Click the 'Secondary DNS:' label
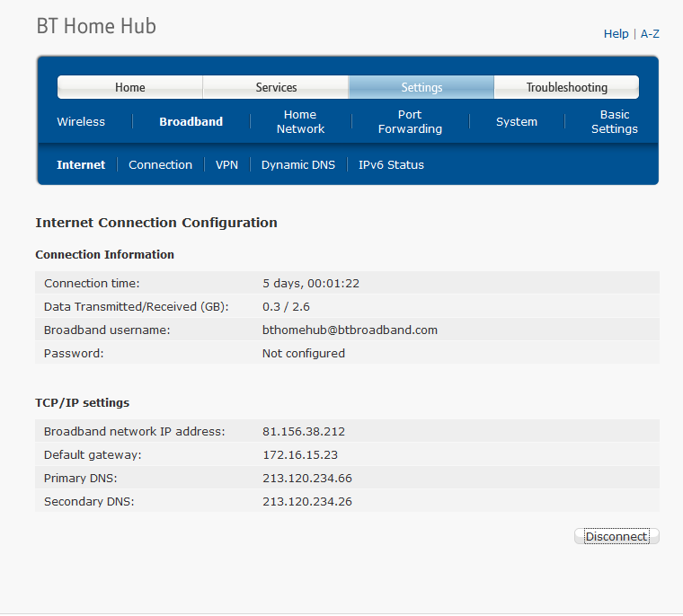Image resolution: width=683 pixels, height=616 pixels. (x=89, y=501)
